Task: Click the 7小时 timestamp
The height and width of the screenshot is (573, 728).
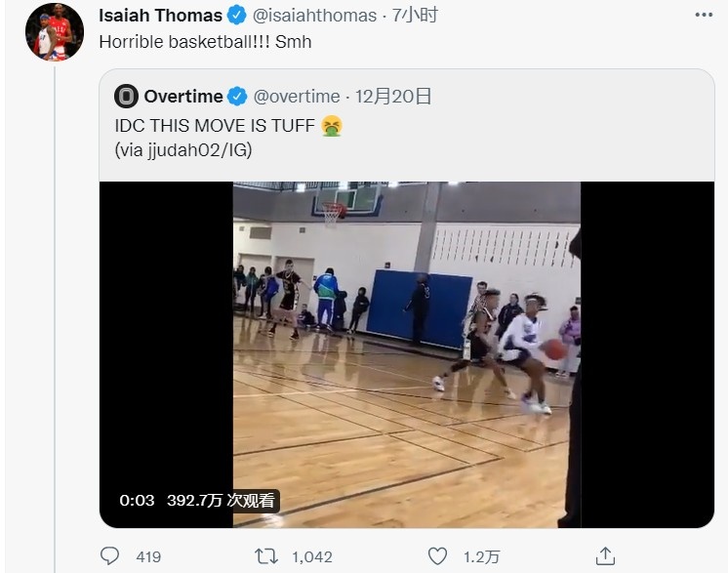Action: 415,16
